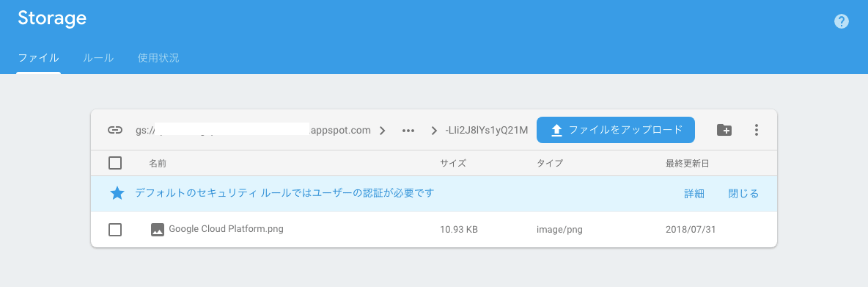Switch to the ルール tab
Image resolution: width=868 pixels, height=287 pixels.
(98, 58)
